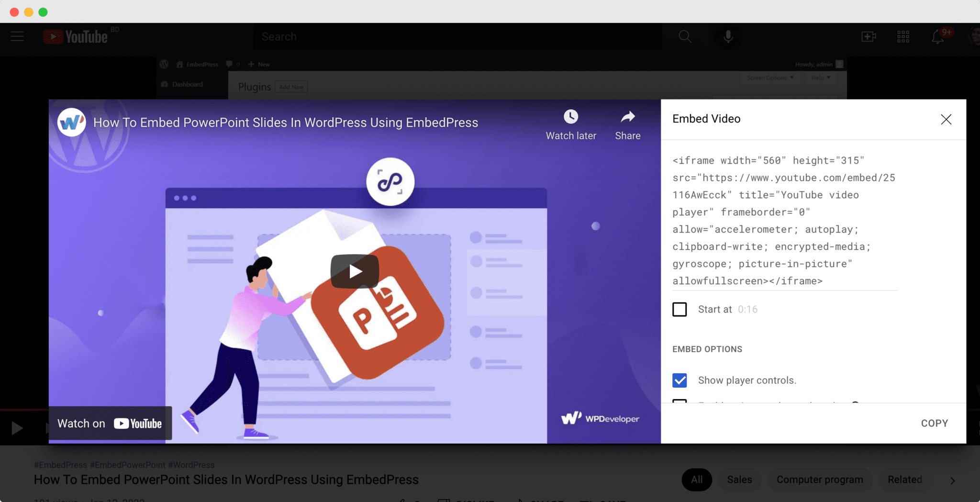980x502 pixels.
Task: Click the yellow macOS minimize button
Action: point(29,12)
